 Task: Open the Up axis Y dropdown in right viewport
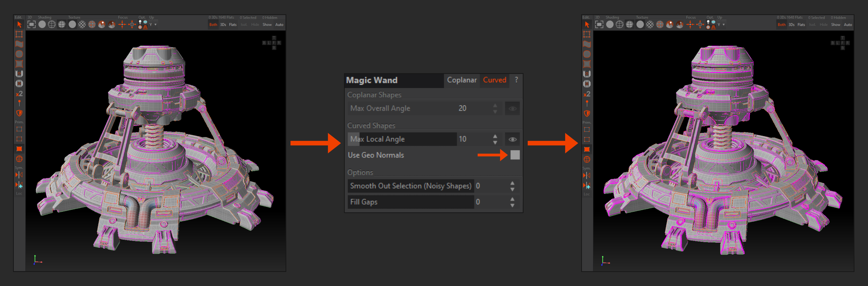click(x=721, y=25)
